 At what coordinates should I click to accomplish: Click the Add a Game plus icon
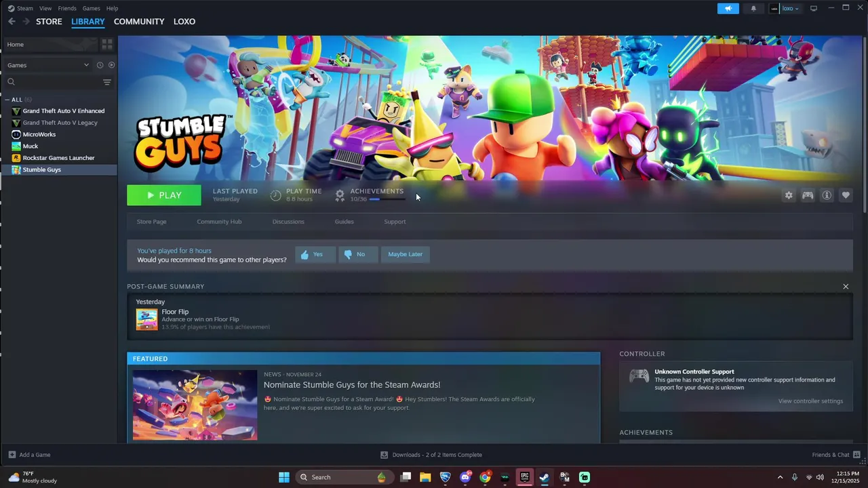click(x=12, y=455)
